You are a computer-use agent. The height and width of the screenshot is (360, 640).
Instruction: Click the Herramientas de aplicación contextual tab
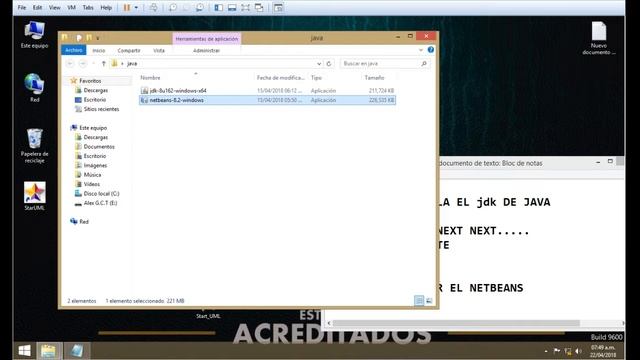207,39
